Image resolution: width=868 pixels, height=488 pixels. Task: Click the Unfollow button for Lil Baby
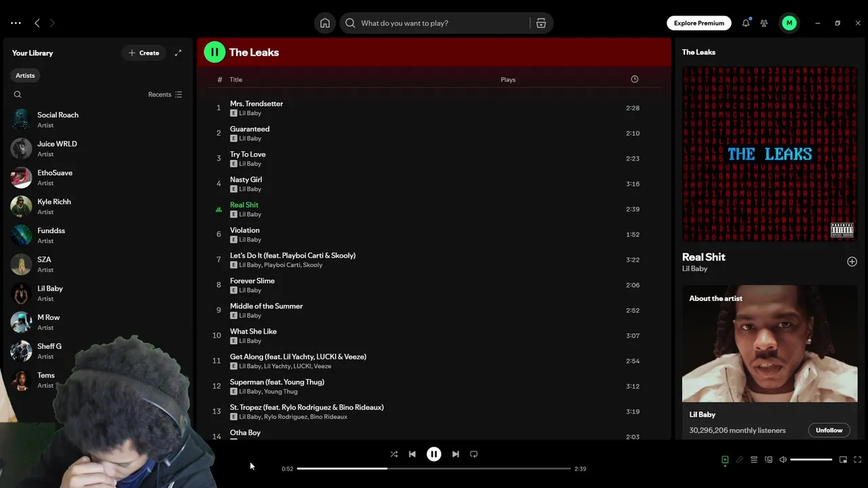829,430
